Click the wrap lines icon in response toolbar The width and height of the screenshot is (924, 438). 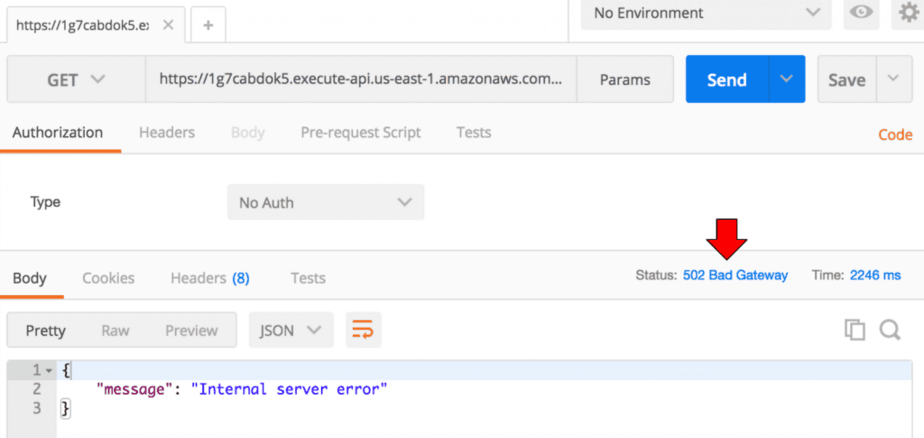363,330
